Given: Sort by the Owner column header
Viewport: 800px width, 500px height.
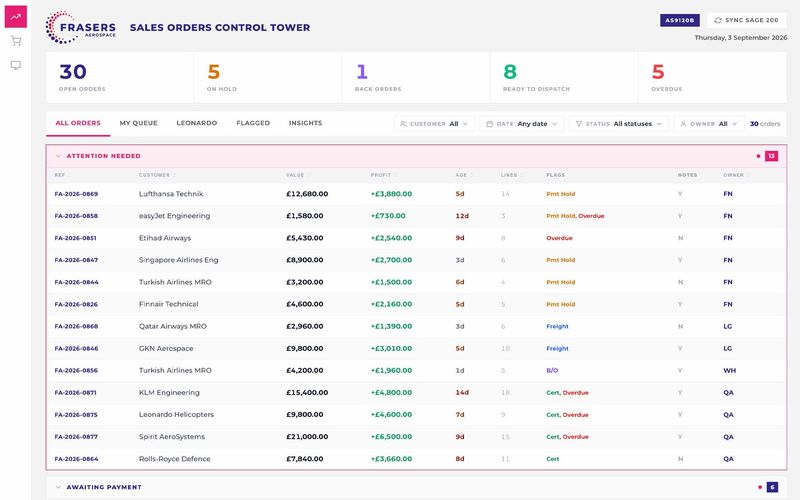Looking at the screenshot, I should pyautogui.click(x=734, y=175).
